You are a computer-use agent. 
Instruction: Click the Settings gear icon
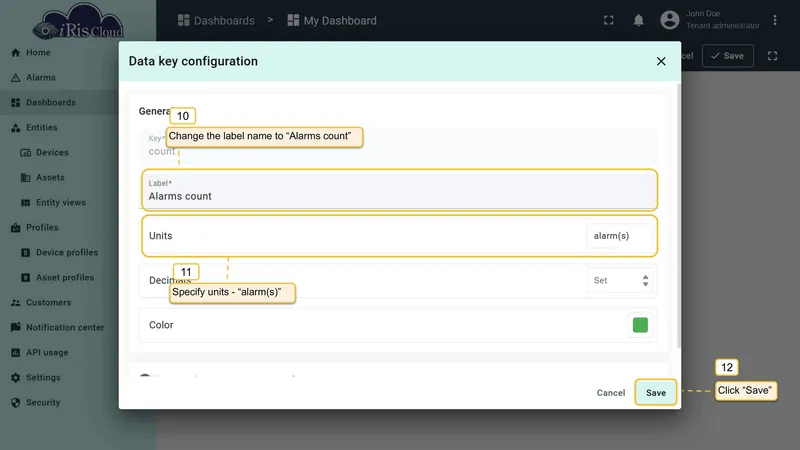tap(16, 378)
